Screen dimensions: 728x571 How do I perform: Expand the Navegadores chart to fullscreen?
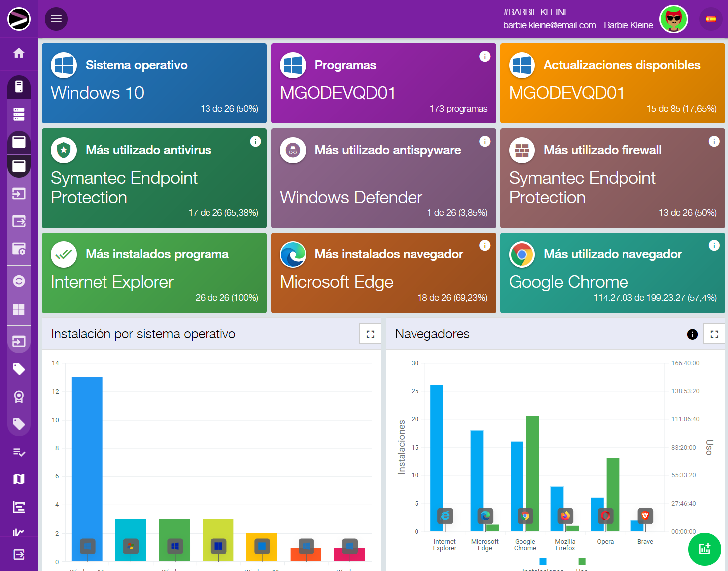click(x=714, y=334)
